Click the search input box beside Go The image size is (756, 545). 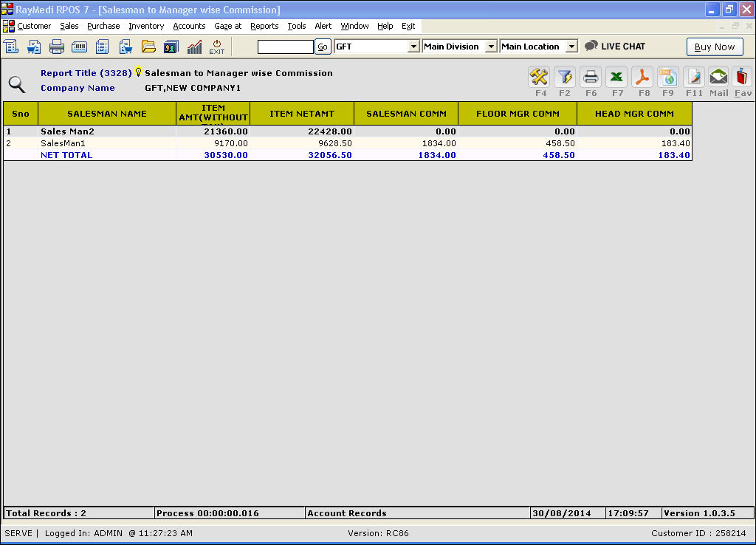(285, 47)
